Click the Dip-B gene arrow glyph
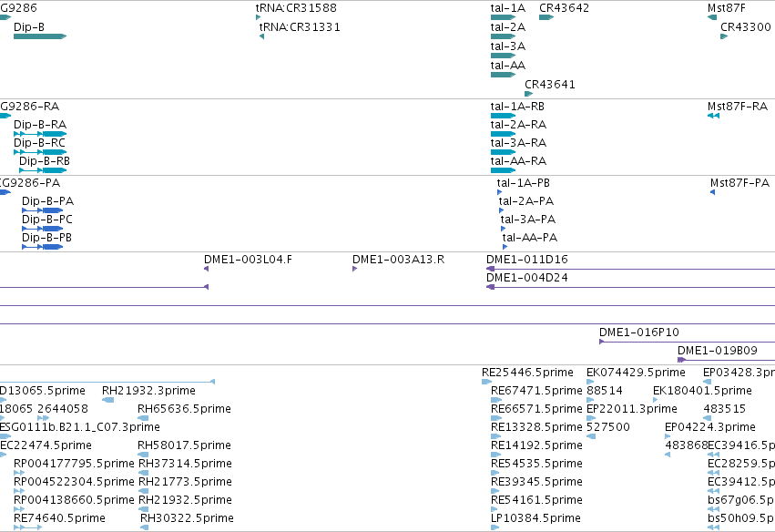 tap(40, 36)
